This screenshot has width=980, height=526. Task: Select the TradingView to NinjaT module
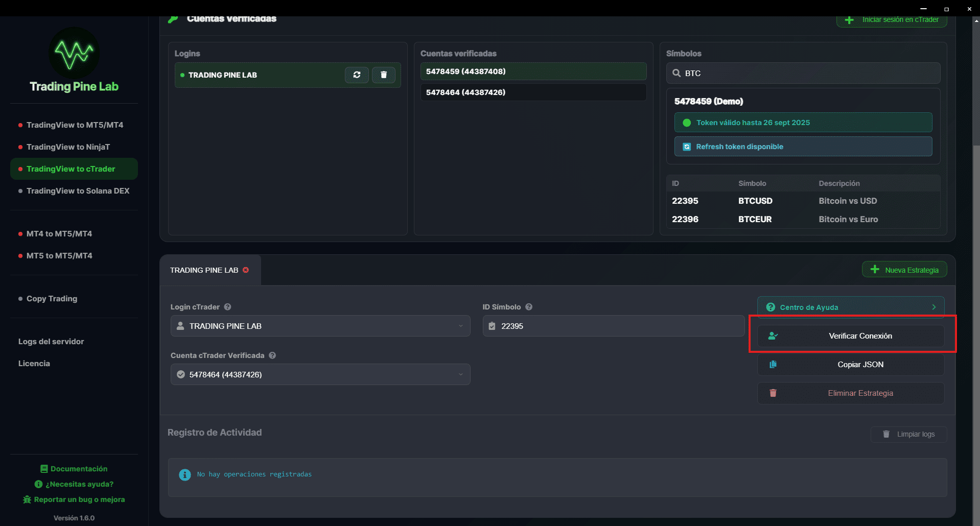pos(68,147)
